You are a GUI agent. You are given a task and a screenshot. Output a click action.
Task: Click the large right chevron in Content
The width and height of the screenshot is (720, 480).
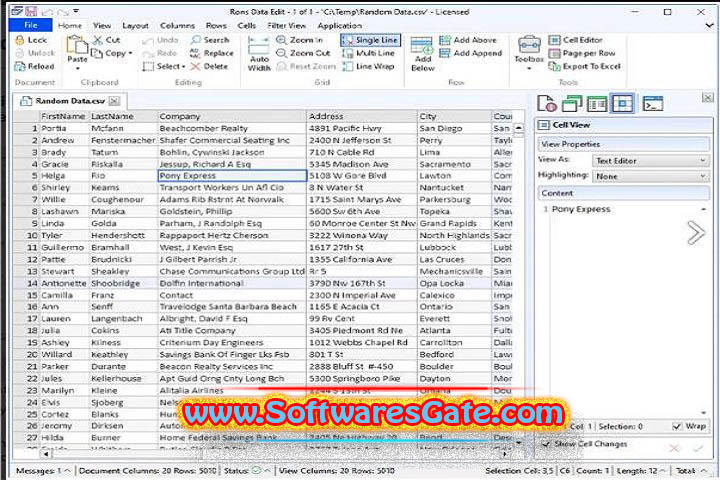[696, 232]
